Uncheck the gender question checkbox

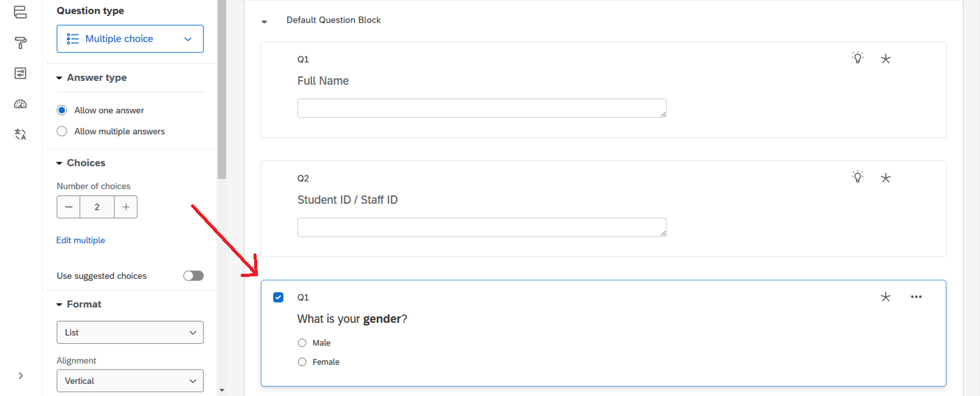tap(278, 298)
